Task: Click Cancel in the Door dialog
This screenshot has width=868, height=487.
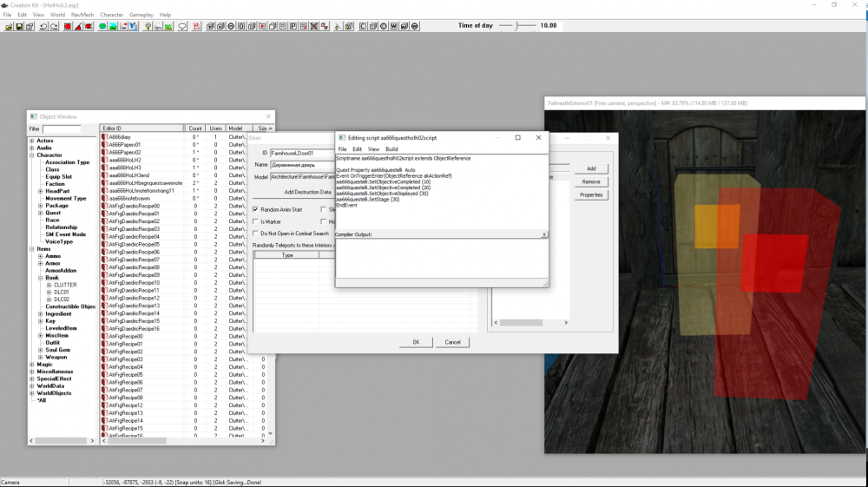Action: coord(452,342)
